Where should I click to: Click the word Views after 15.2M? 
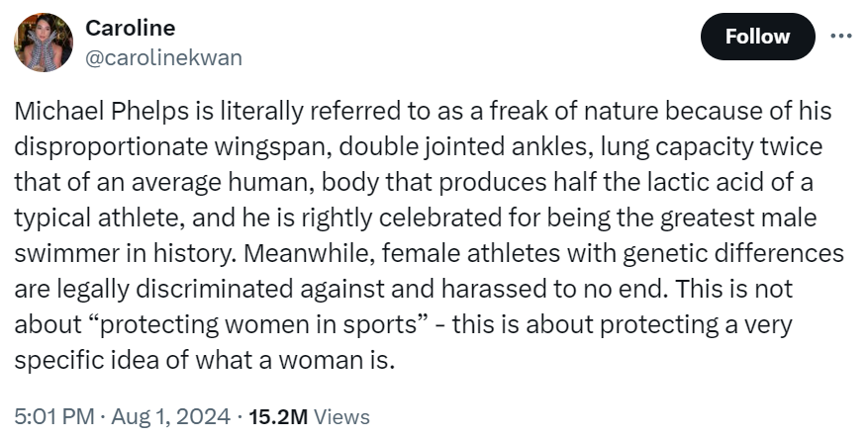339,417
